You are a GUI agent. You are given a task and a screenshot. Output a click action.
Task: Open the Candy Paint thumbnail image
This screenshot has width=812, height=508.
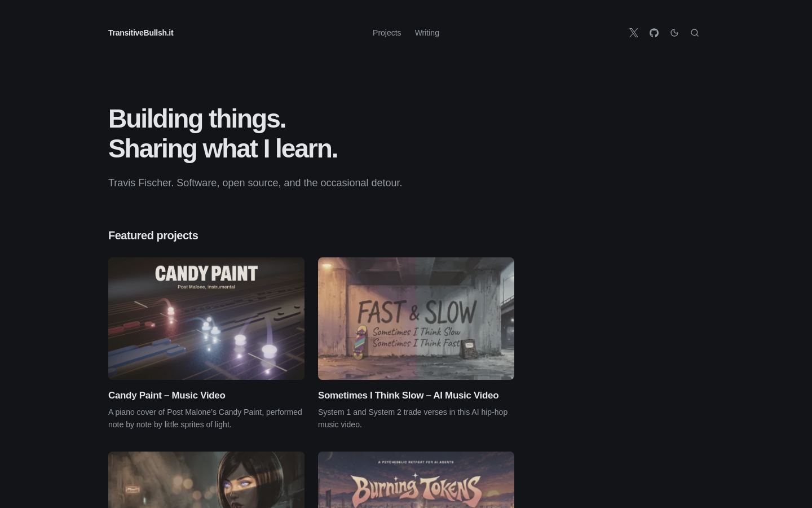coord(206,318)
